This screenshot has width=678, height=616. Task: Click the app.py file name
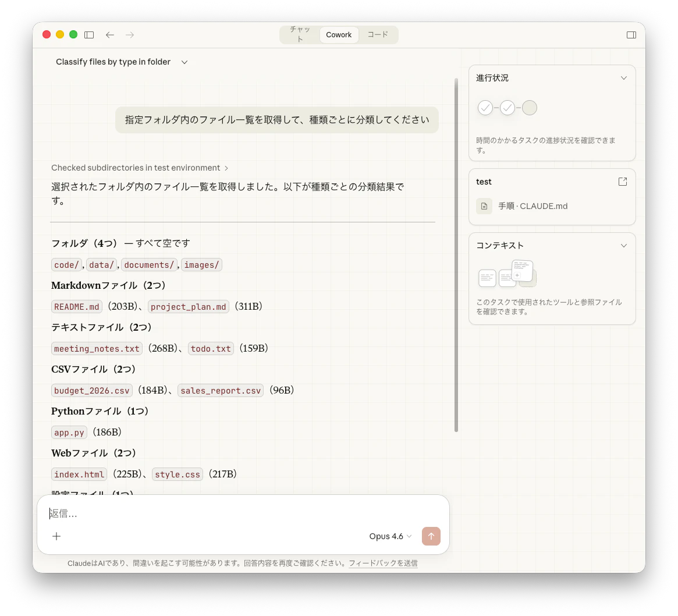coord(69,433)
